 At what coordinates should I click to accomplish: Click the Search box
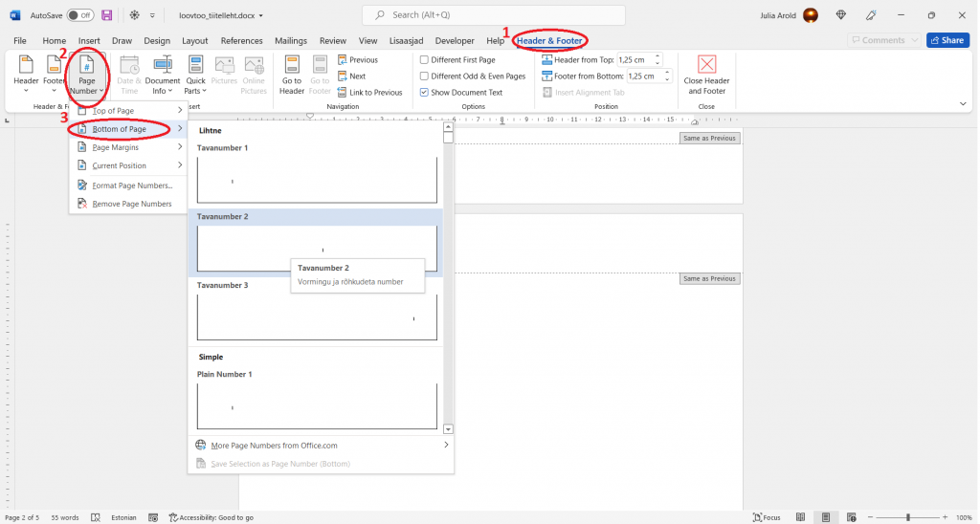click(x=494, y=15)
